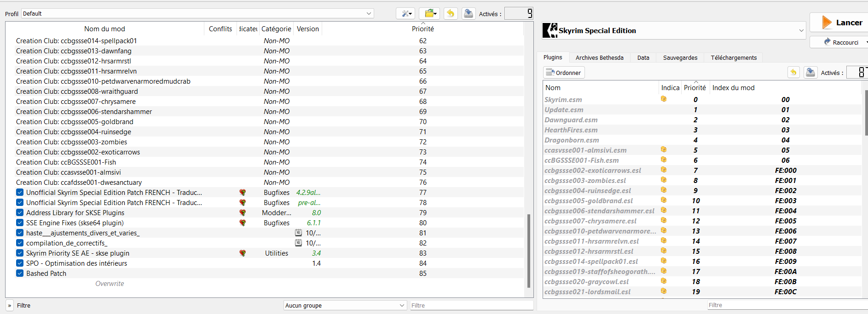The image size is (868, 314).
Task: Click the Ordonner sort plugins button
Action: pos(564,73)
